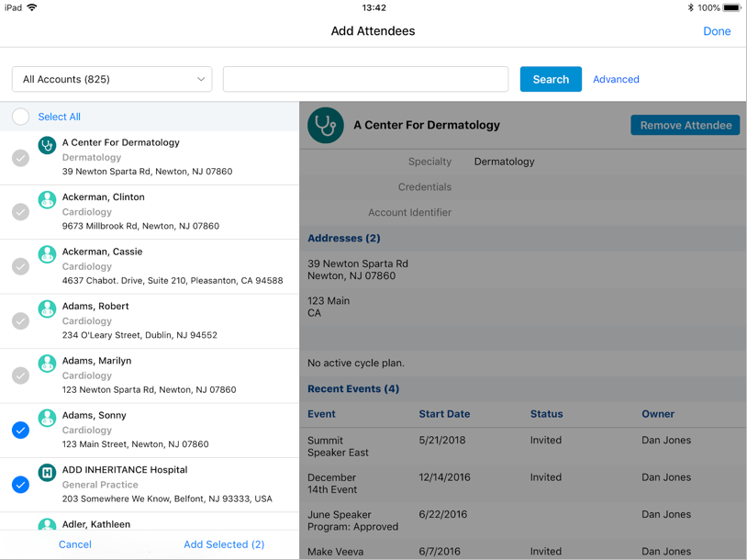Click the large stethoscope icon in detail header
Image resolution: width=747 pixels, height=560 pixels.
pos(326,126)
